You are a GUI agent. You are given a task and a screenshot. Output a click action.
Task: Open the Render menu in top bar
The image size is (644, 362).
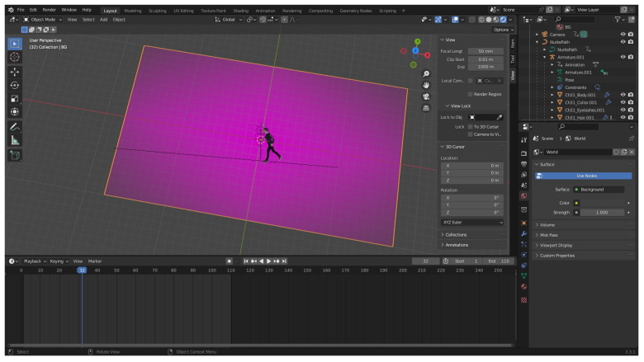50,10
